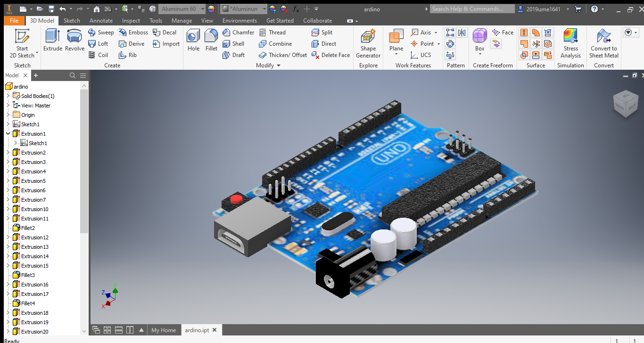Apply the Chamfer tool
Screen dimensions: 644x343
238,33
